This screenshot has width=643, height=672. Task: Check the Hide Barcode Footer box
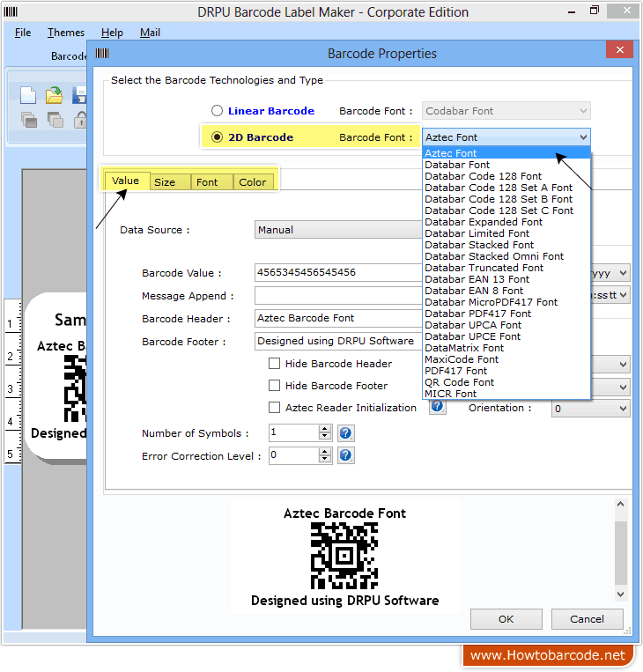(x=274, y=385)
